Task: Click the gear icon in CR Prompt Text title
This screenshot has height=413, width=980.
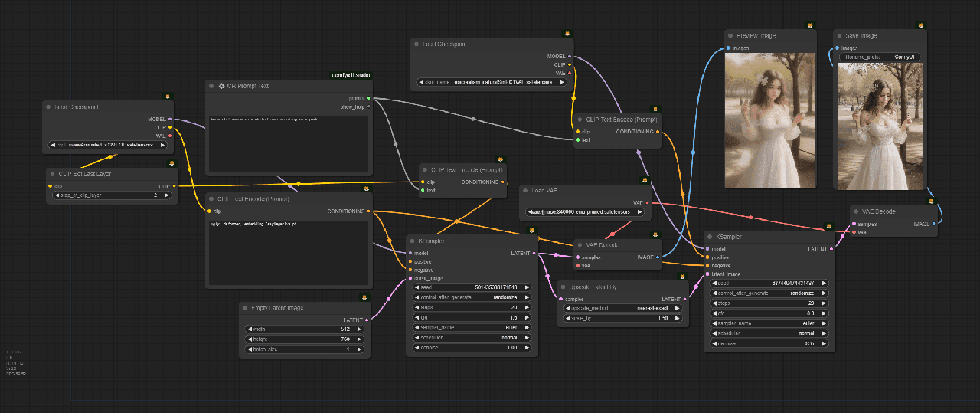Action: 221,86
